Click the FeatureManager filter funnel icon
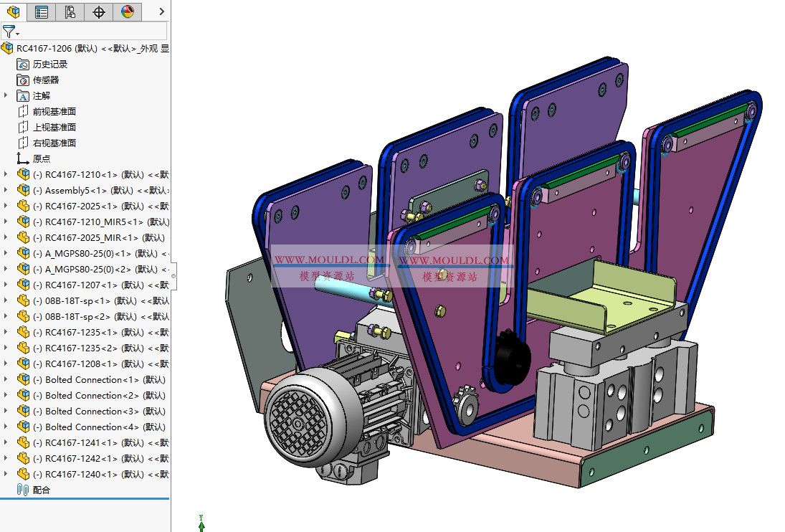The height and width of the screenshot is (532, 785). [x=8, y=32]
